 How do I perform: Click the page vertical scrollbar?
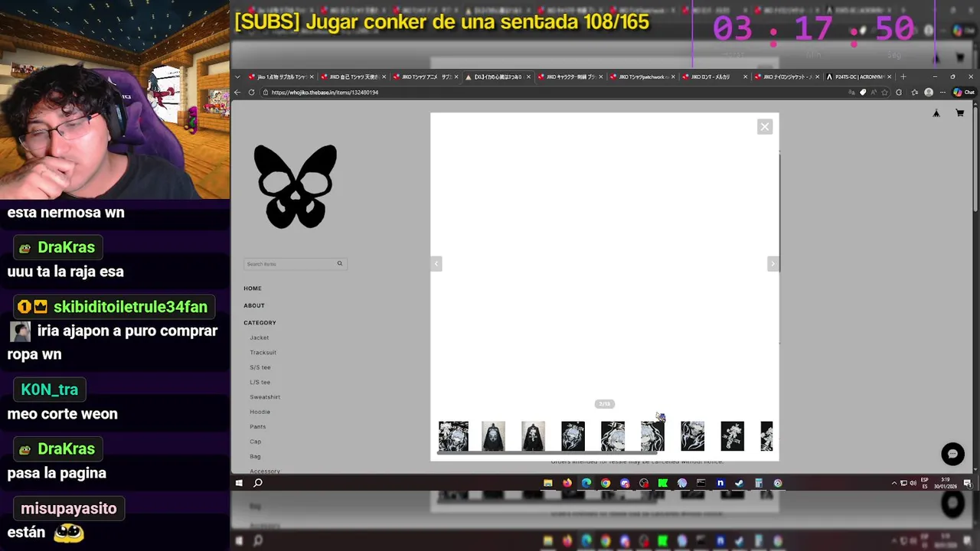coord(975,158)
